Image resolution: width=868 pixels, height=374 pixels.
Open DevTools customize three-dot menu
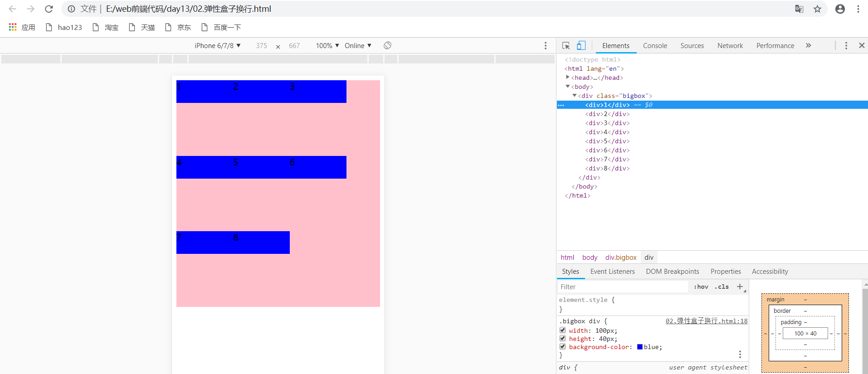coord(846,46)
